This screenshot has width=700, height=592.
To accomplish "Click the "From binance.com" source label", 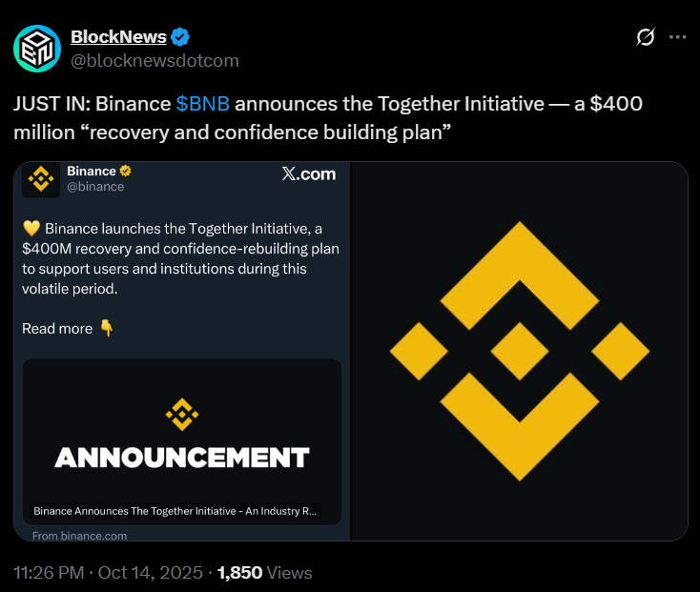I will point(79,535).
